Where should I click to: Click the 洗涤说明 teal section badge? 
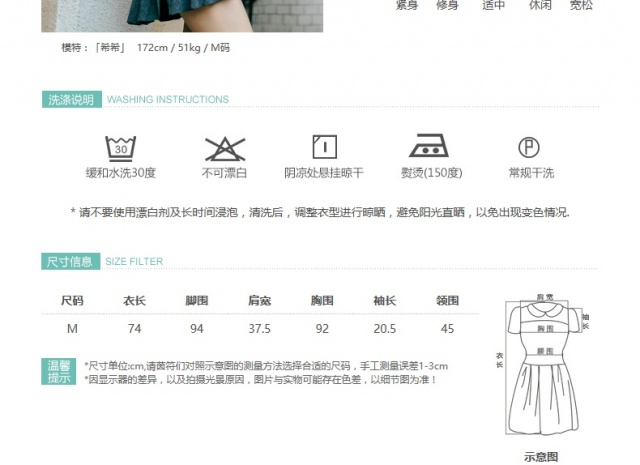72,99
